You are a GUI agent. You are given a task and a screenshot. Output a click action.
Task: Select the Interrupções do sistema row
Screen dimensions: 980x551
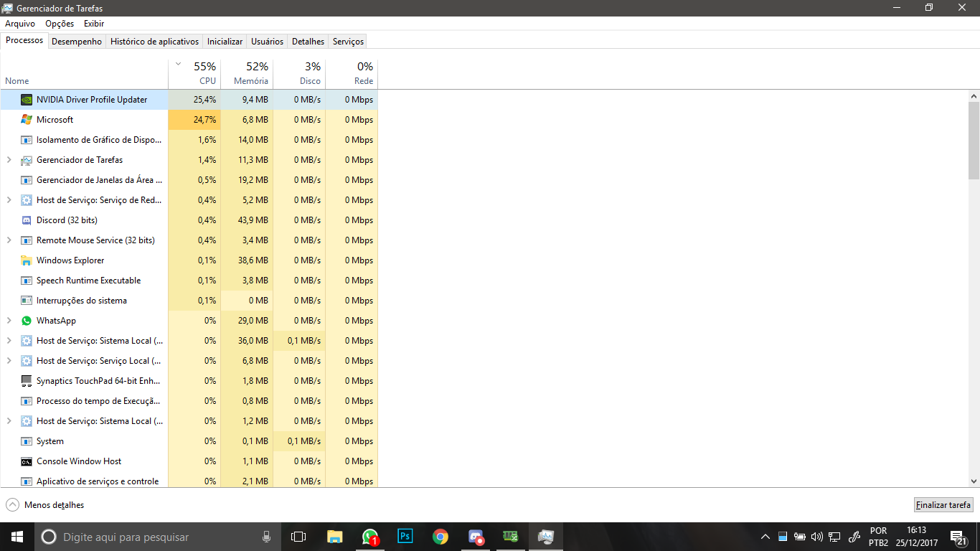pyautogui.click(x=189, y=301)
